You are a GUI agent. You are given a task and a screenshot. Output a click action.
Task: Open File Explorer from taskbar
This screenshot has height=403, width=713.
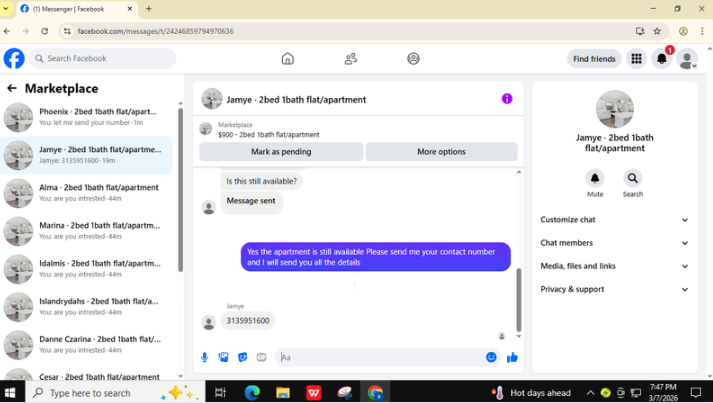coord(283,392)
